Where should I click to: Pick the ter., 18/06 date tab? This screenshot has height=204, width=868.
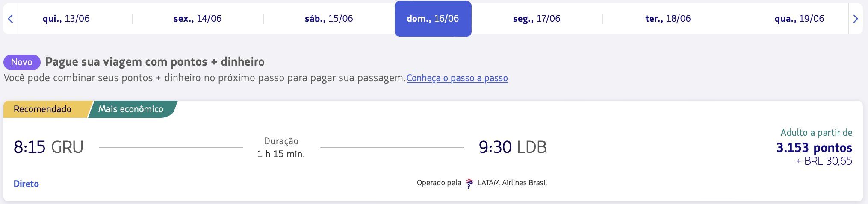[668, 19]
